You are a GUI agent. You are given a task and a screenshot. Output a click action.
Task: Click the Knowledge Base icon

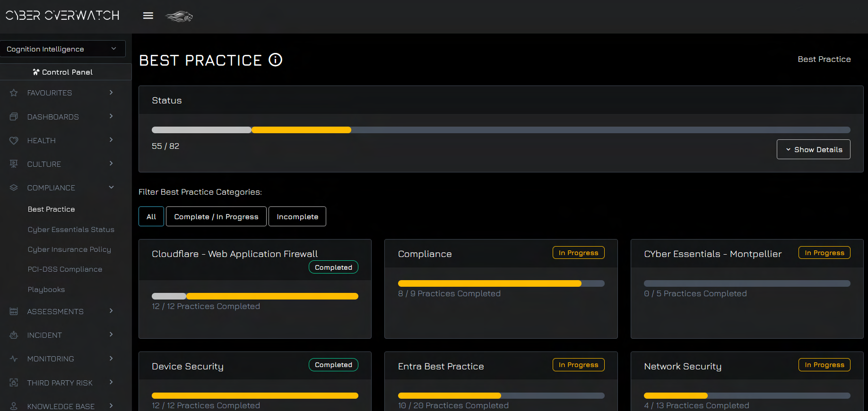pyautogui.click(x=14, y=406)
